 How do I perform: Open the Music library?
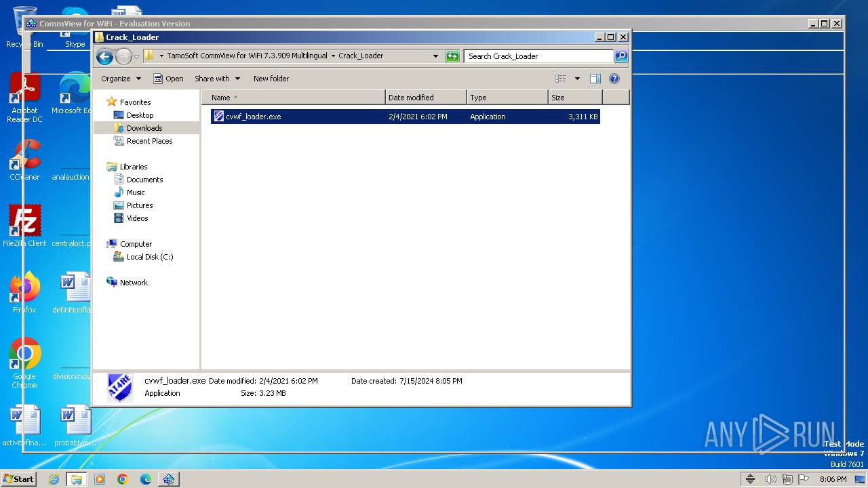[x=136, y=192]
